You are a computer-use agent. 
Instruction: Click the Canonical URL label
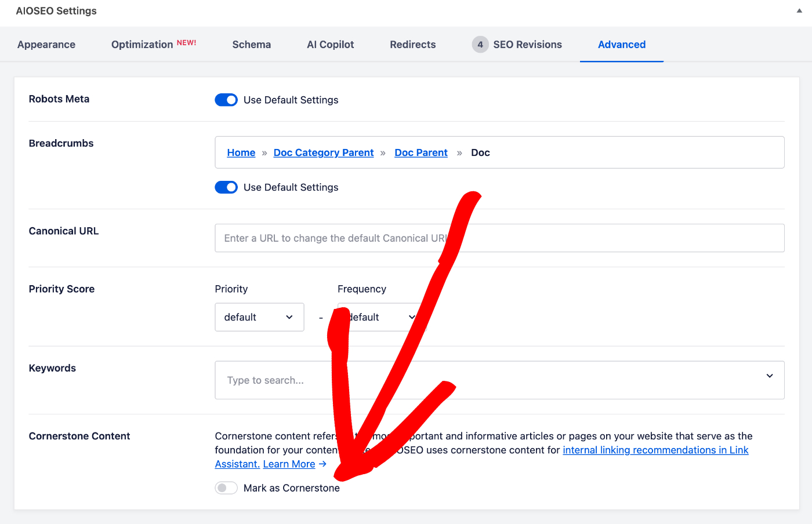pos(64,231)
